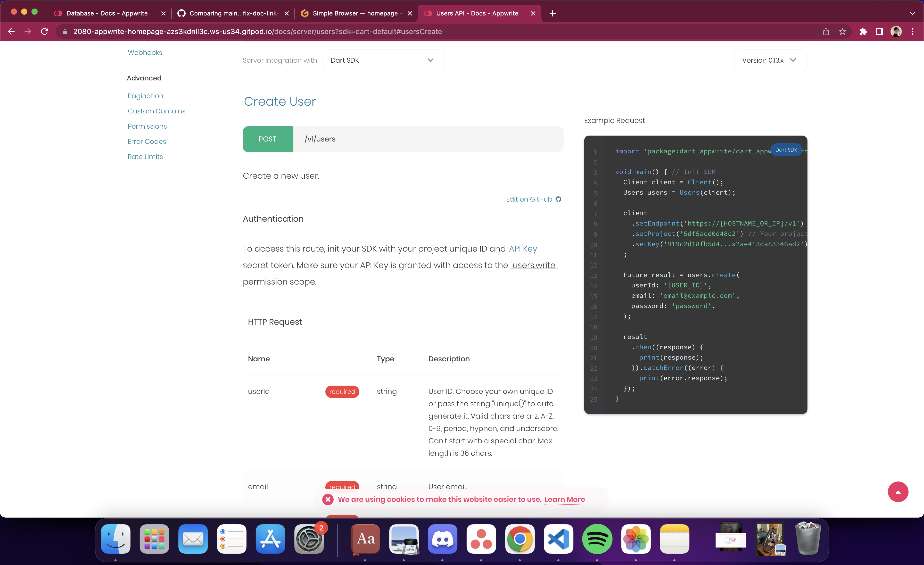Click the scroll-to-top round button
Viewport: 924px width, 565px height.
[x=898, y=492]
